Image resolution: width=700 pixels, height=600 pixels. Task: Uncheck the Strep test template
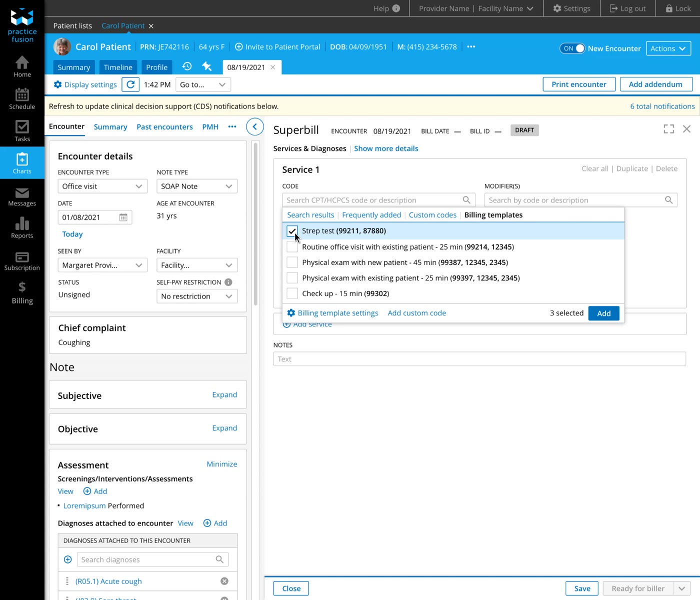[292, 231]
